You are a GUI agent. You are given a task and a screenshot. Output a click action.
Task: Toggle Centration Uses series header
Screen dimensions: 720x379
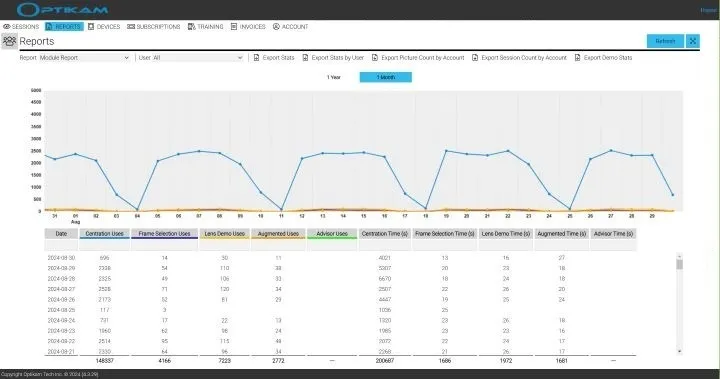click(104, 234)
